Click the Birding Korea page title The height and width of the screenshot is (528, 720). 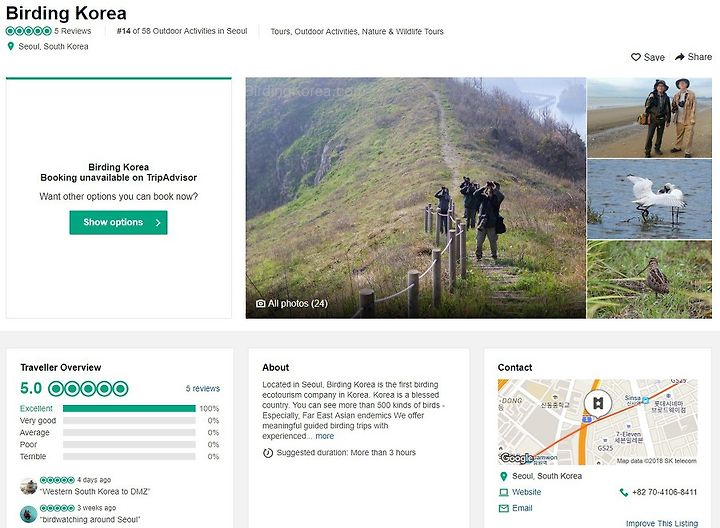click(x=66, y=13)
